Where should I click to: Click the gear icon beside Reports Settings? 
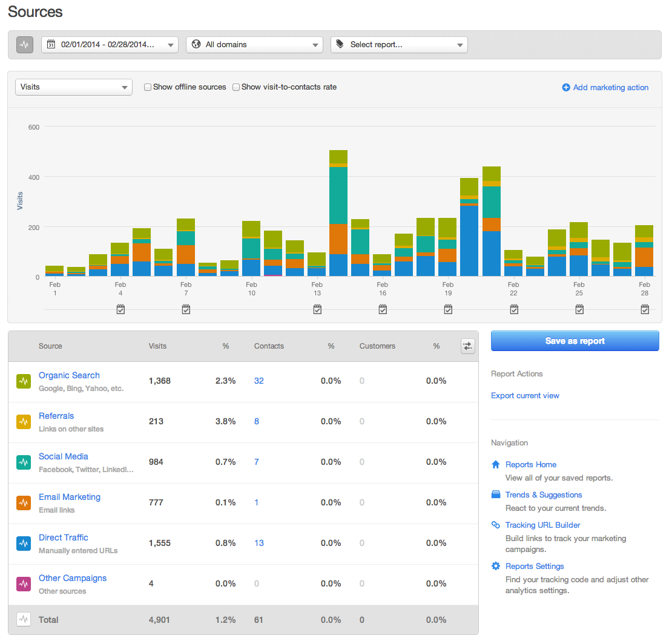point(496,566)
